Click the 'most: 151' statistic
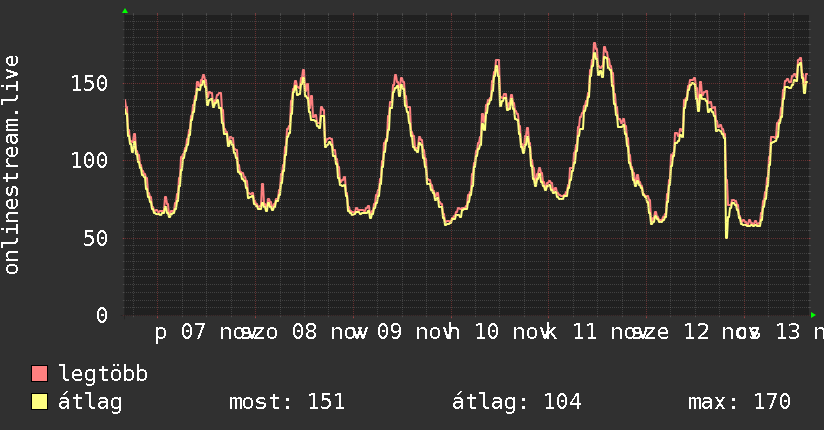This screenshot has width=824, height=430. pyautogui.click(x=287, y=402)
